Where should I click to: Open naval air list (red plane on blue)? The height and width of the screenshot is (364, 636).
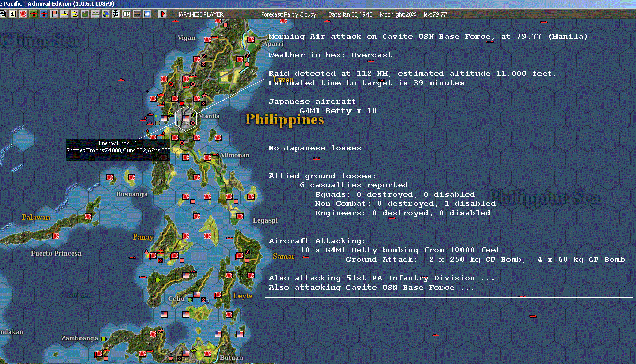point(44,14)
